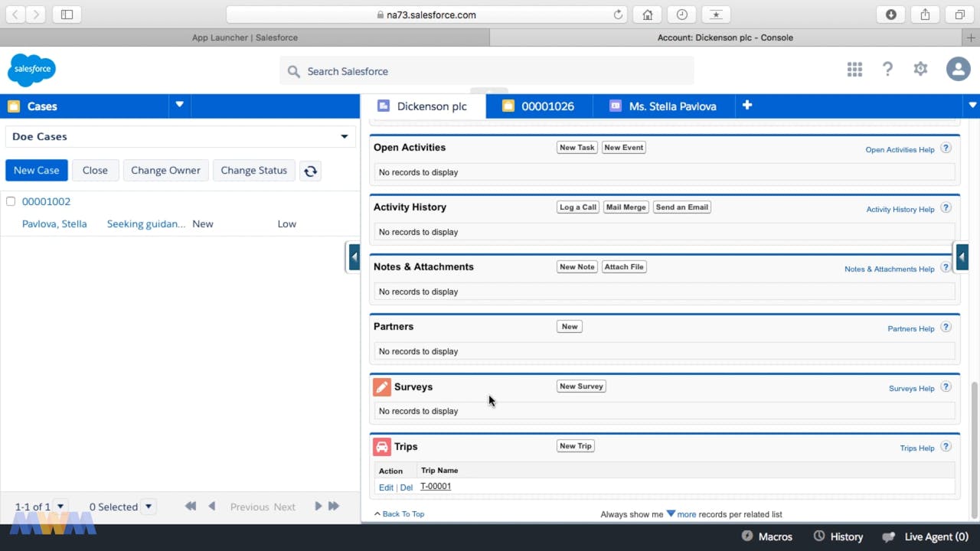The height and width of the screenshot is (551, 980).
Task: Switch to App Launcher browser tab
Action: click(x=245, y=37)
